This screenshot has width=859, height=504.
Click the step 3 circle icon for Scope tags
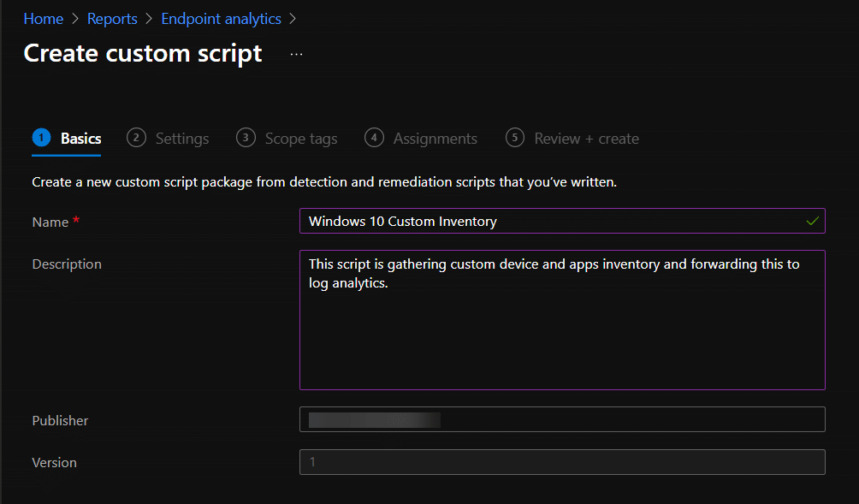(x=246, y=138)
